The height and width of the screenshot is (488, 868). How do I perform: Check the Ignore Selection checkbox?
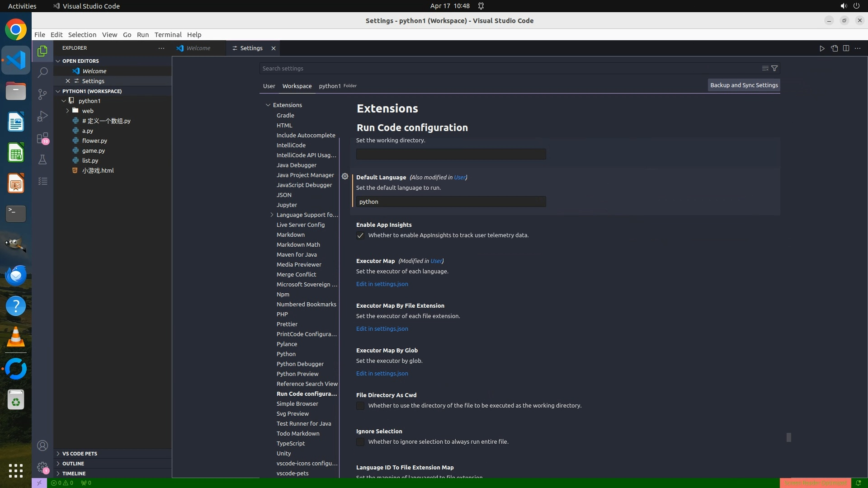(360, 442)
